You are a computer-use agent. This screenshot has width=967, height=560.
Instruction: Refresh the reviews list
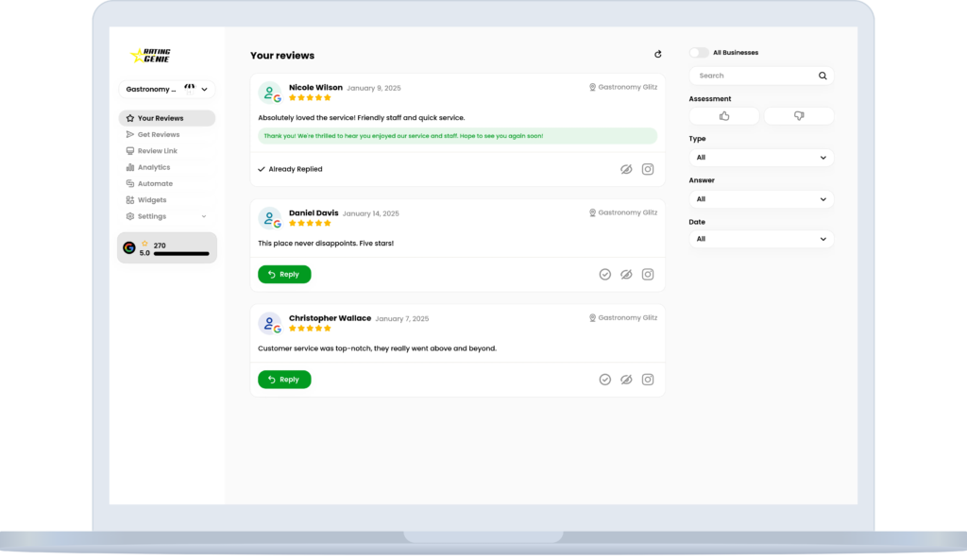click(x=657, y=54)
